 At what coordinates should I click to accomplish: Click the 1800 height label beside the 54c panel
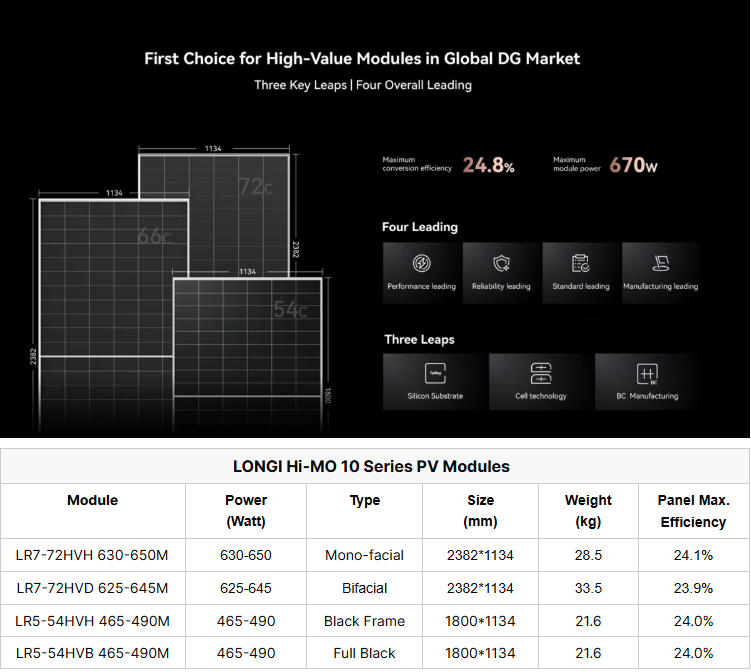328,395
